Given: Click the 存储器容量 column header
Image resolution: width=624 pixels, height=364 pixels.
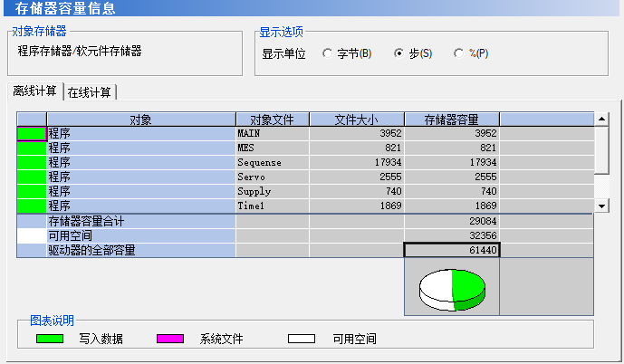Looking at the screenshot, I should click(451, 120).
